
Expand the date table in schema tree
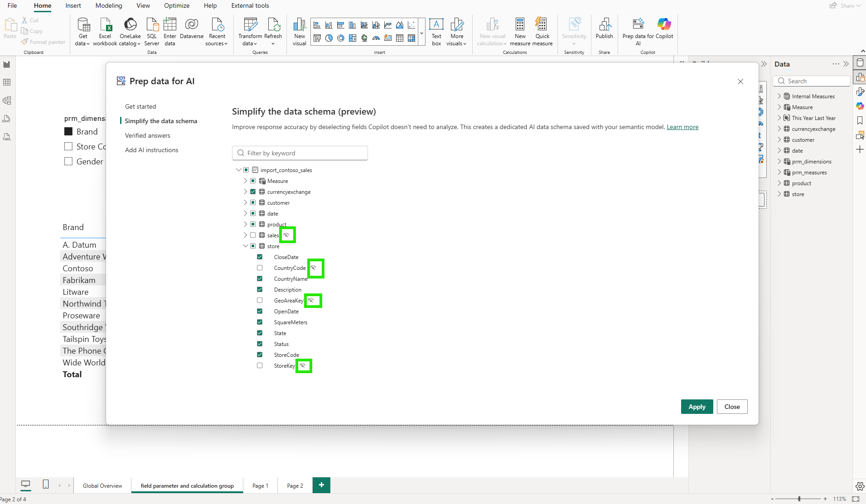coord(246,213)
